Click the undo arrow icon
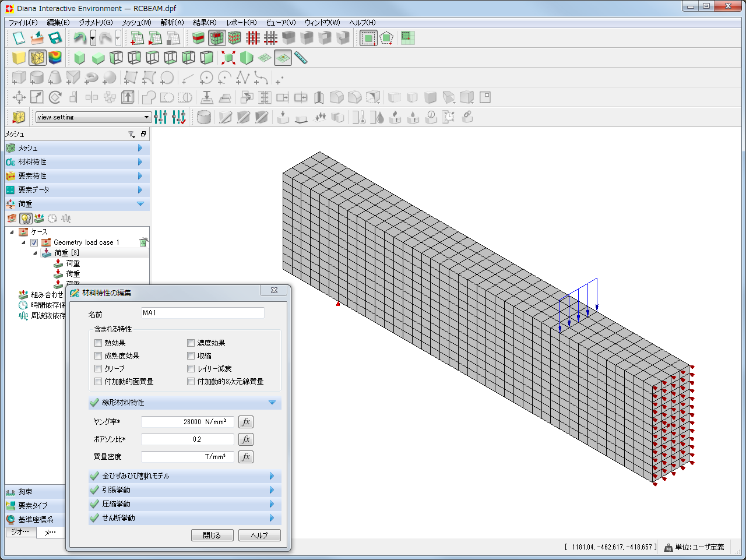Viewport: 746px width, 560px height. coord(79,38)
